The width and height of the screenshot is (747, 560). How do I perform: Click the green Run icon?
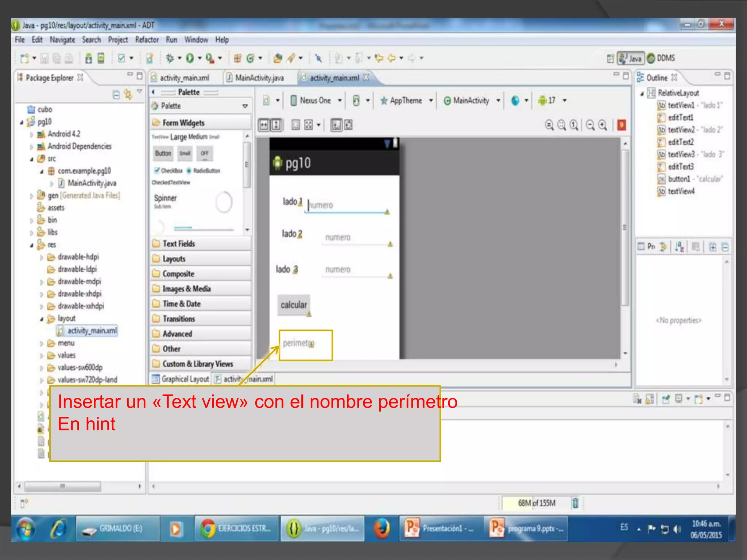190,58
